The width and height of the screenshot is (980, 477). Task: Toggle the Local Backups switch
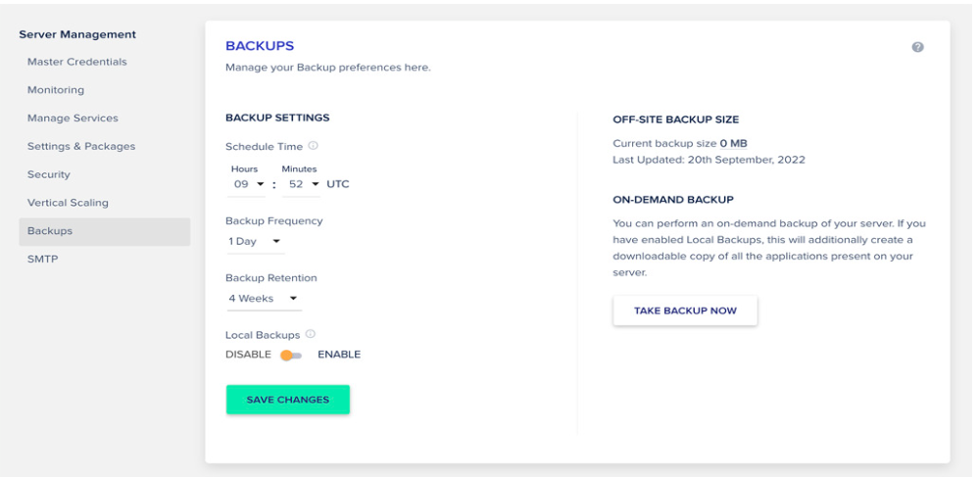point(291,355)
